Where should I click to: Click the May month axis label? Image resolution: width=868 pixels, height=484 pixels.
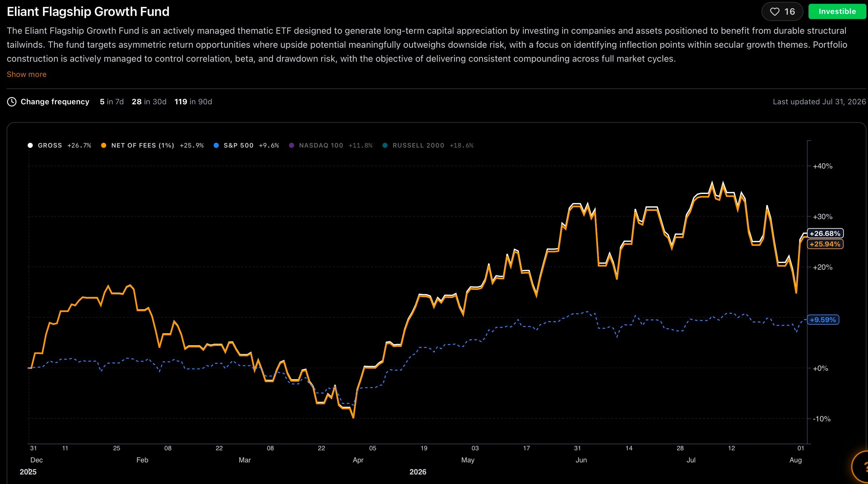click(468, 460)
